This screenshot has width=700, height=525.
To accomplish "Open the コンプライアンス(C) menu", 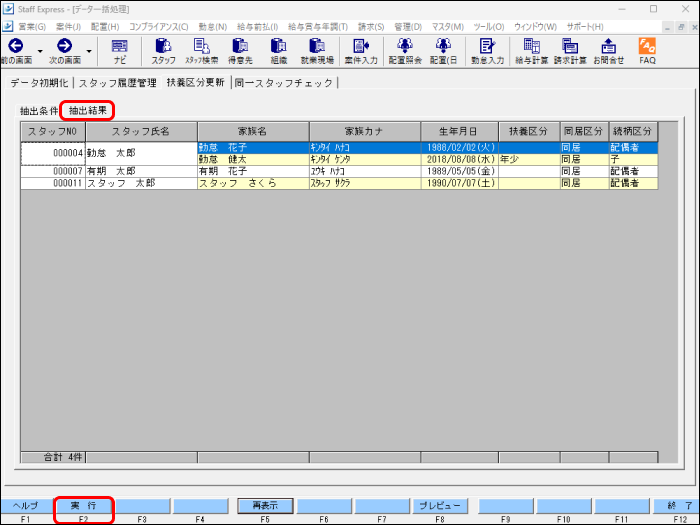I will coord(159,27).
